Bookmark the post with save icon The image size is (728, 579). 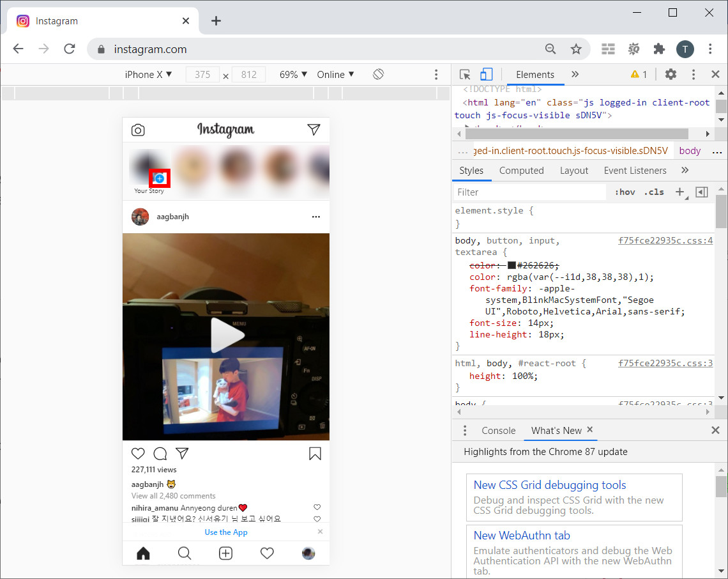pyautogui.click(x=315, y=454)
